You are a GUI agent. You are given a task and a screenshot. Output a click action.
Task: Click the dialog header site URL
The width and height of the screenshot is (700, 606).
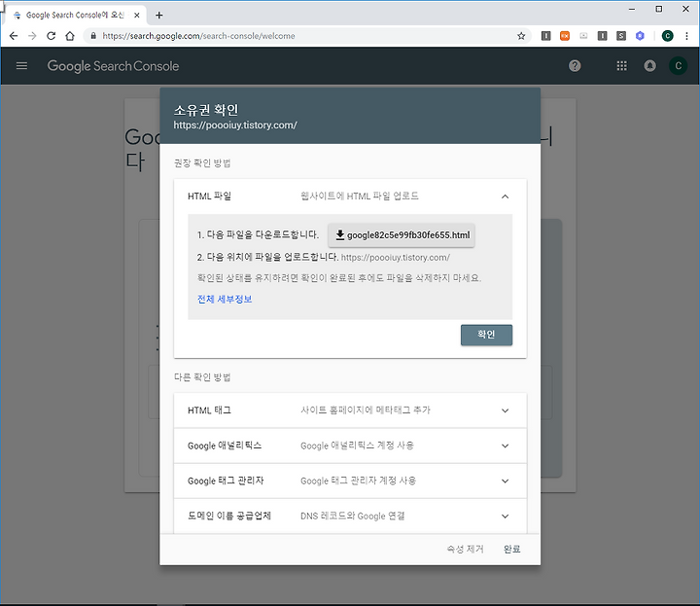click(x=235, y=125)
